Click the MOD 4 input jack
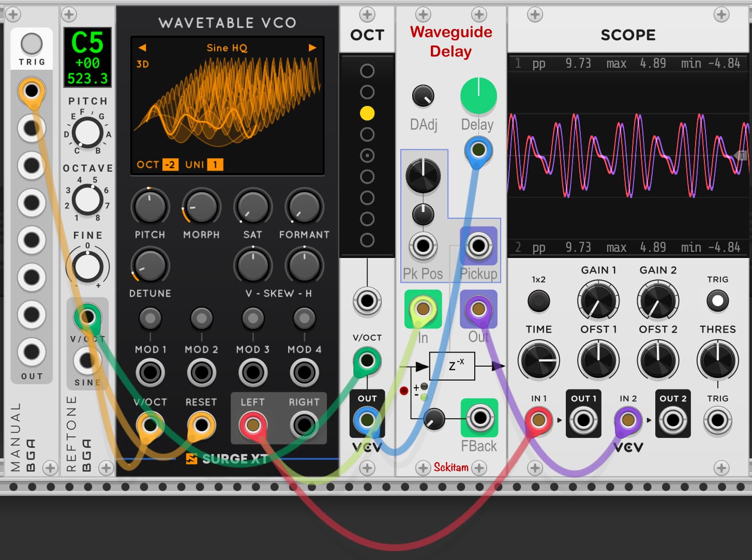The height and width of the screenshot is (560, 752). (x=304, y=372)
